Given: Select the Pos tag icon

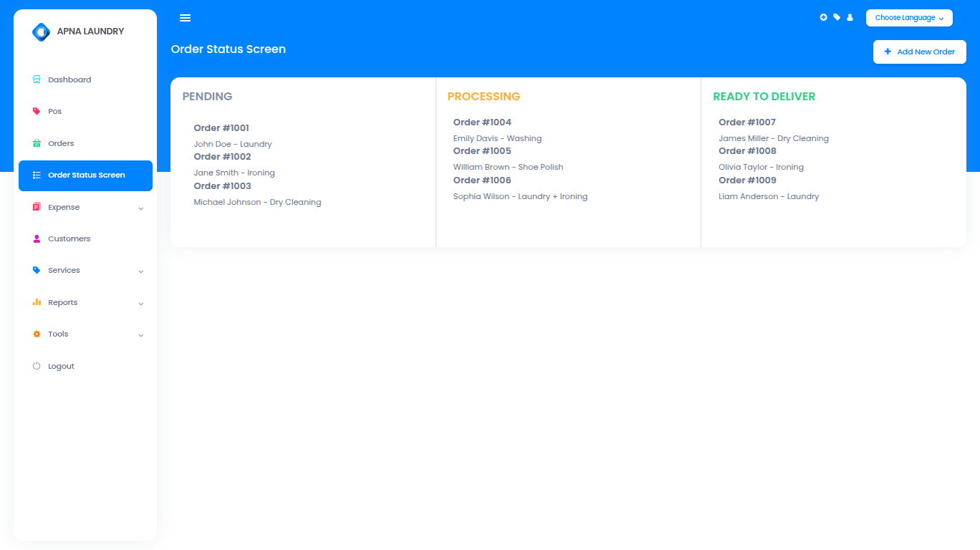Looking at the screenshot, I should 36,111.
